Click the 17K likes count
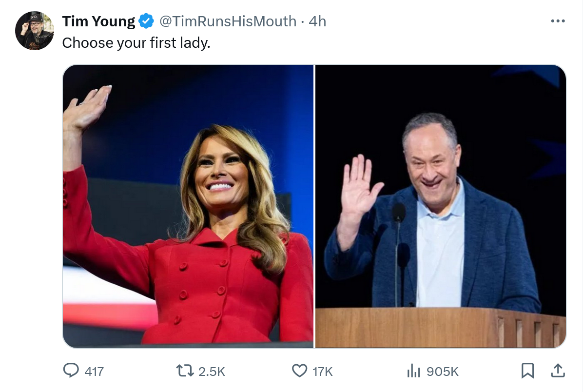This screenshot has width=583, height=392. click(322, 372)
